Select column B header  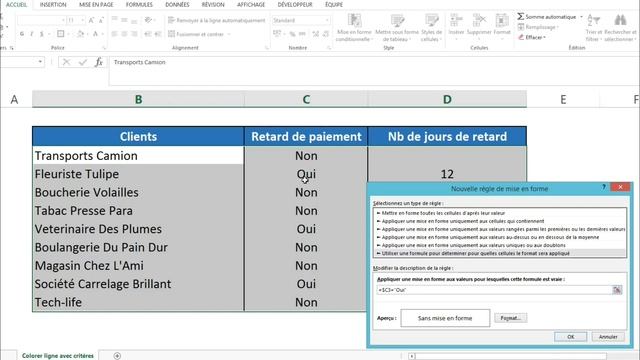138,99
